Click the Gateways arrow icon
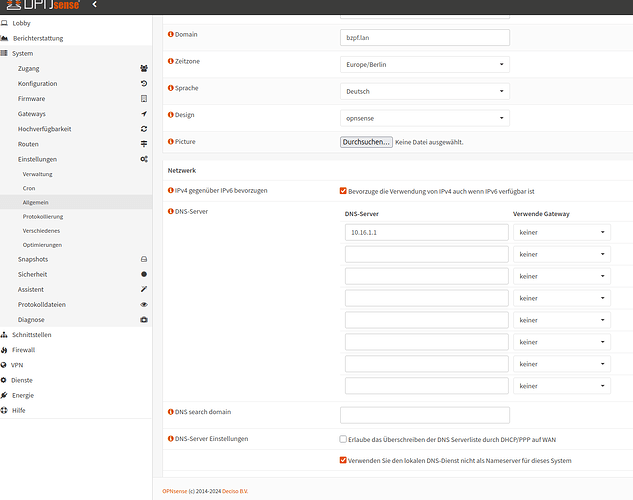Viewport: 633px width, 500px height. pyautogui.click(x=144, y=114)
